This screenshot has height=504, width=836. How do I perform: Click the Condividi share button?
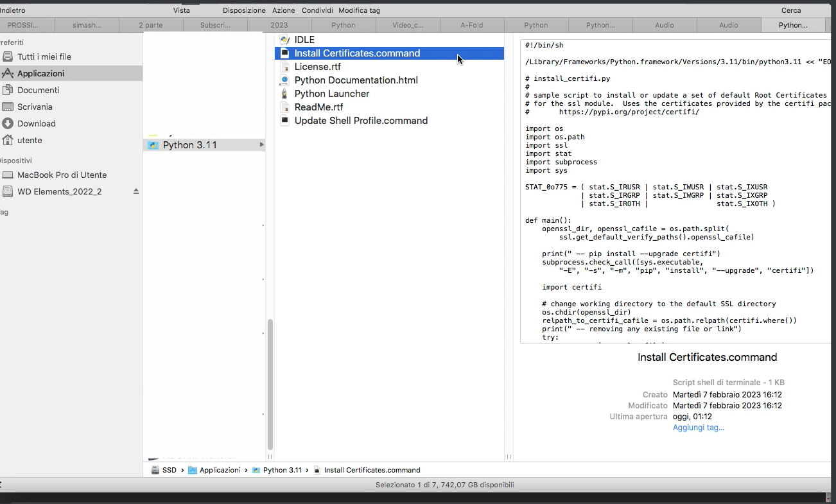[317, 10]
